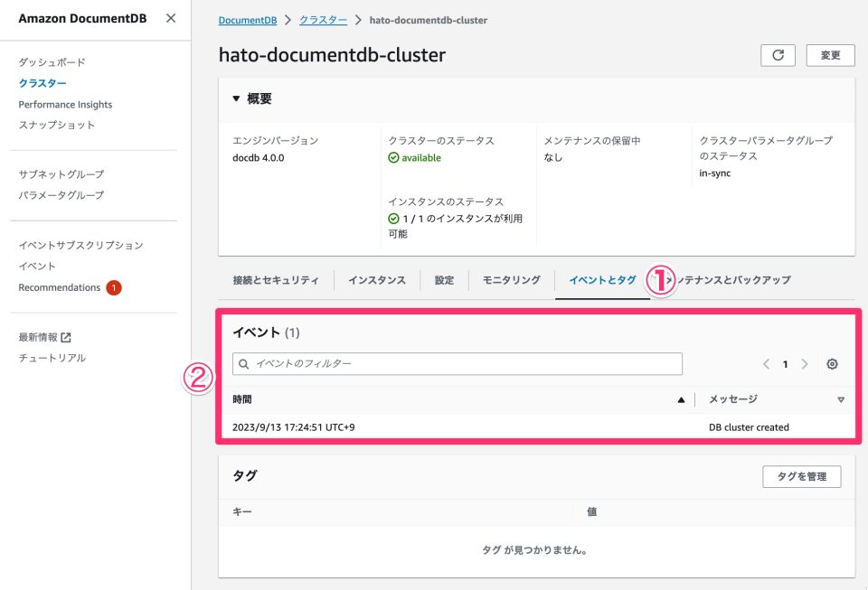
Task: Open サブネットグループ in the sidebar
Action: (x=61, y=174)
